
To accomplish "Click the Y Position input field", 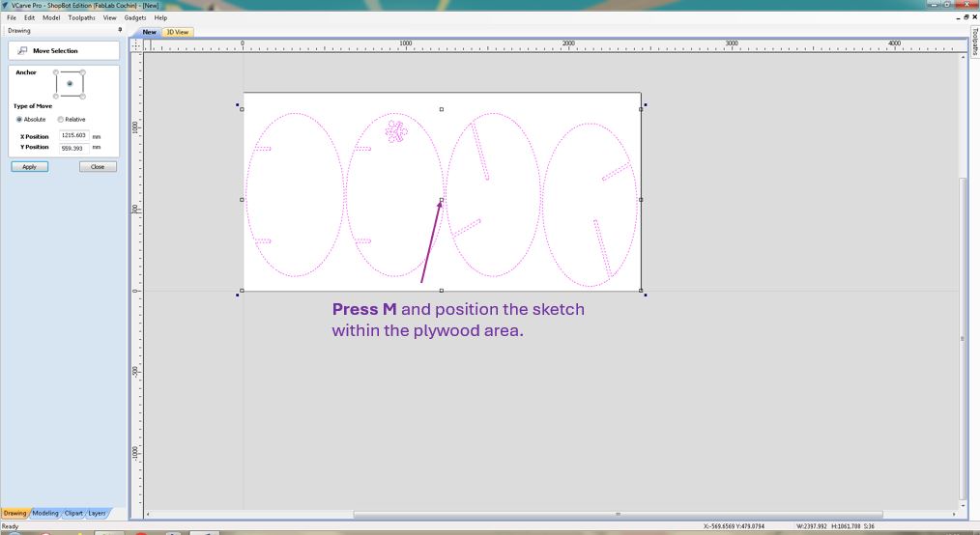I will coord(74,148).
